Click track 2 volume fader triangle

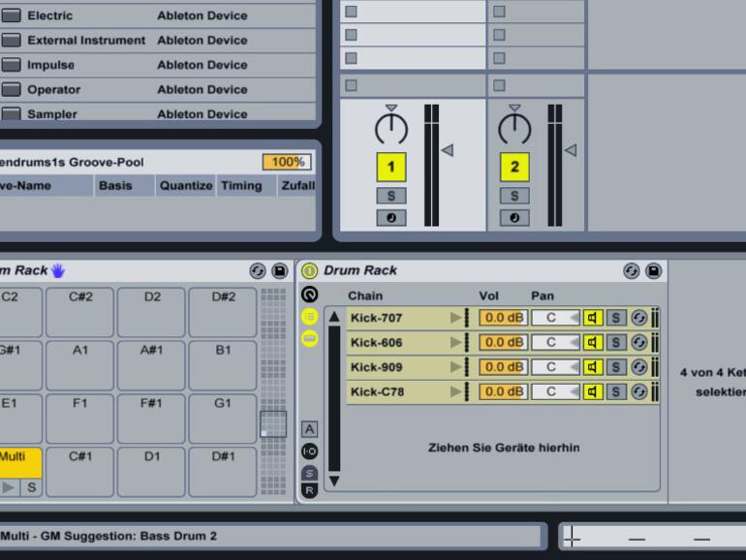coord(571,150)
